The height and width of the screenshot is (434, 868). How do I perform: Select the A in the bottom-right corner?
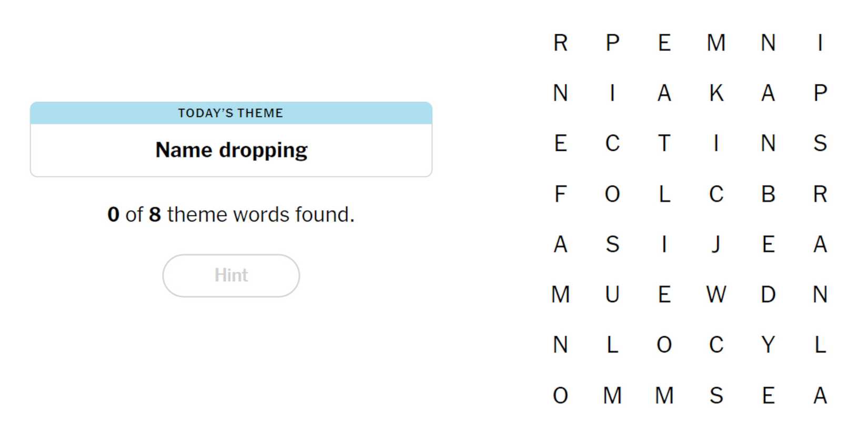(820, 396)
